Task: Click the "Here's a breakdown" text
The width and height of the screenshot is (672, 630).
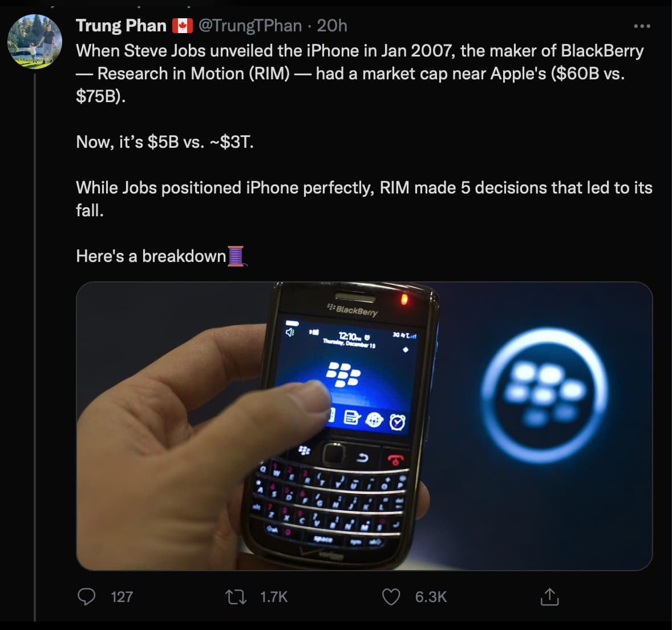Action: coord(151,256)
